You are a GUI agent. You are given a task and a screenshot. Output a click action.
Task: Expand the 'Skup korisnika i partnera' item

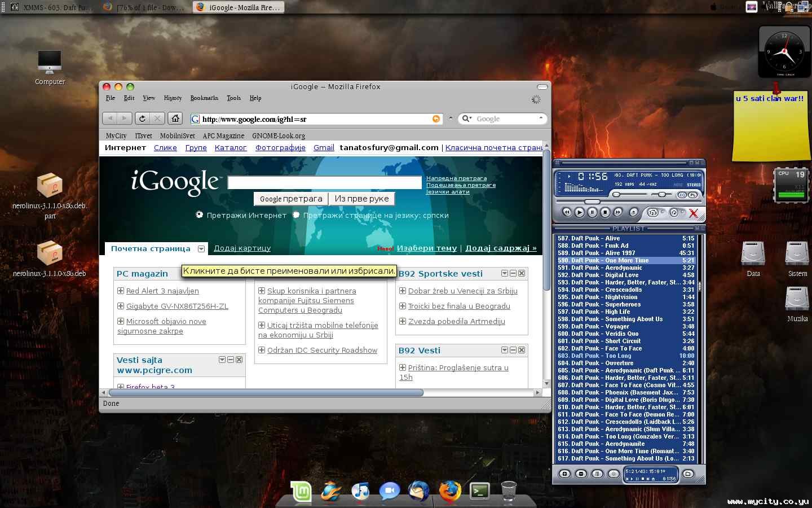coord(262,291)
